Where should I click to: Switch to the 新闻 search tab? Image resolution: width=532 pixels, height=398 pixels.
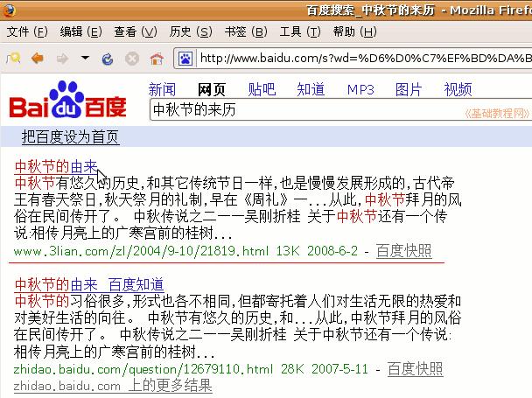click(x=162, y=89)
